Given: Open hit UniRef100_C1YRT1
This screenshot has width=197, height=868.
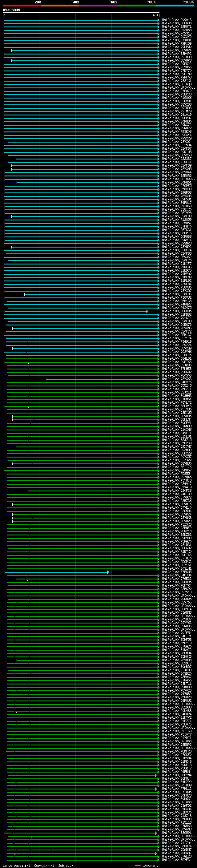Looking at the screenshot, I should [177, 737].
